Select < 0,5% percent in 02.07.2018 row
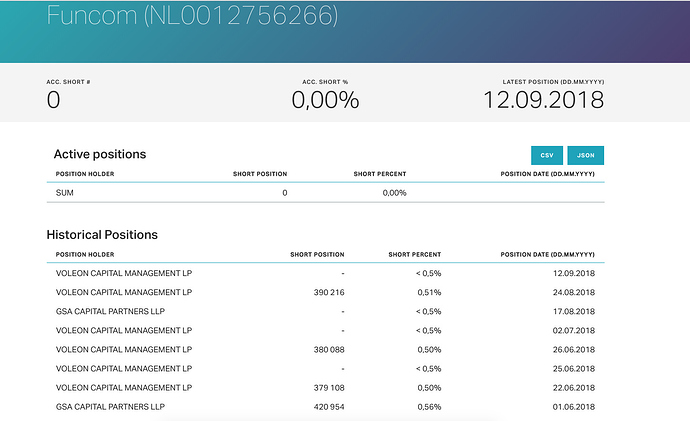 (428, 330)
